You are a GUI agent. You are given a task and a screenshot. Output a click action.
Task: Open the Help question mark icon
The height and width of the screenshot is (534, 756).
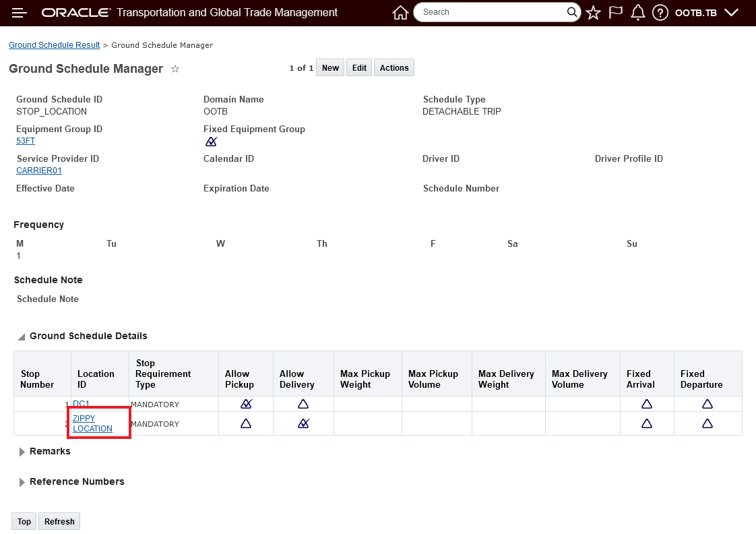[x=660, y=13]
